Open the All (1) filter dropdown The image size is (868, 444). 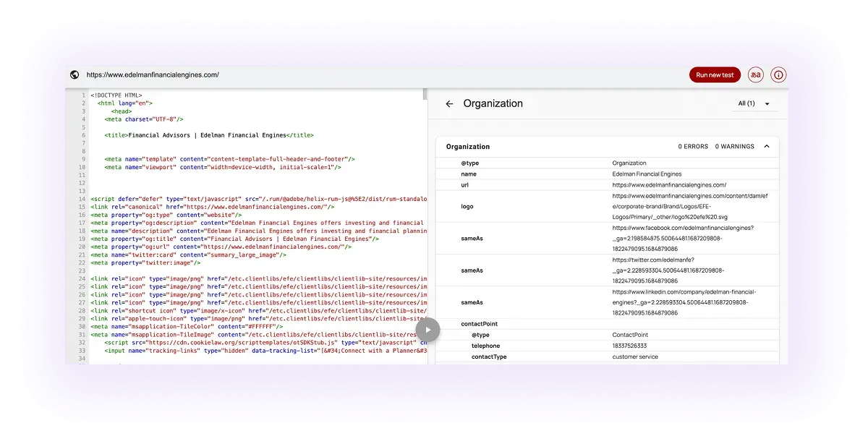[754, 103]
